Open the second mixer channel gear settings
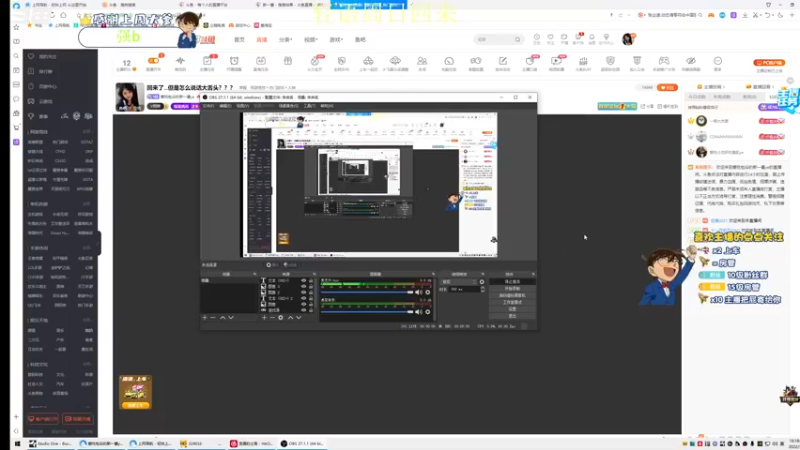Screen dimensions: 800x450 click(x=428, y=312)
